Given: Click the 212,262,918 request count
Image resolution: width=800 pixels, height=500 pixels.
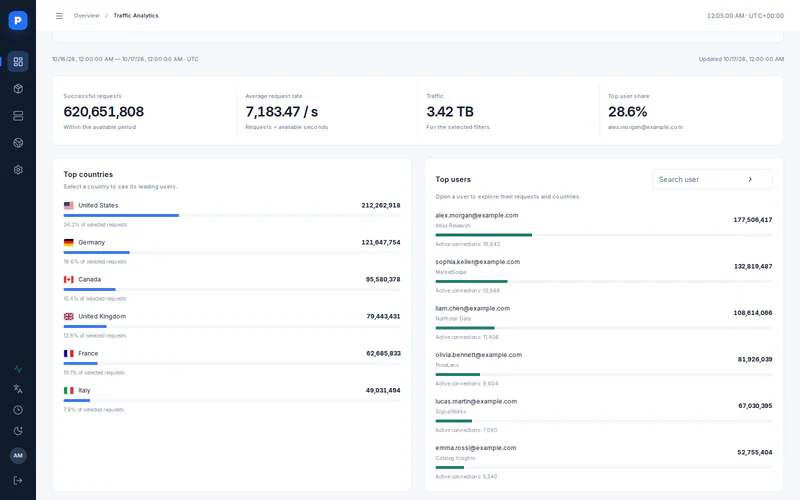Looking at the screenshot, I should [x=381, y=206].
